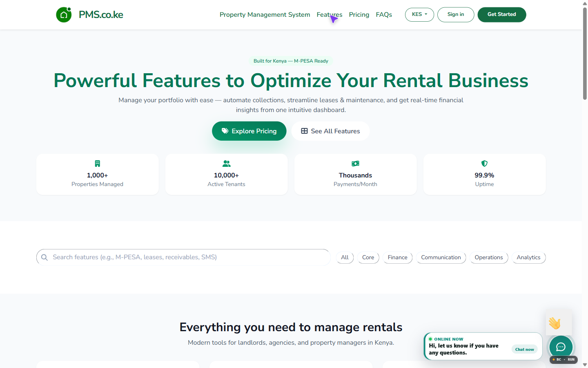Viewport: 588px width, 368px height.
Task: Click the 1,000+ Properties Managed stat card
Action: click(x=98, y=174)
